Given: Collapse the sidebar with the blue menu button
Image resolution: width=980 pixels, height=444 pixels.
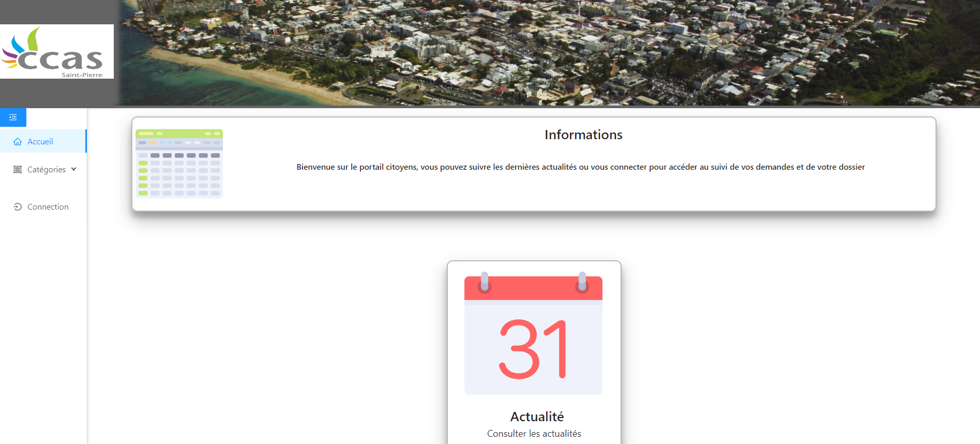Looking at the screenshot, I should tap(13, 117).
